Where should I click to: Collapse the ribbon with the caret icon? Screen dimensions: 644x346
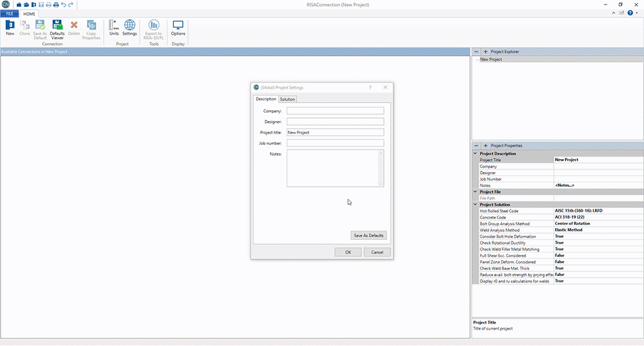pyautogui.click(x=614, y=13)
